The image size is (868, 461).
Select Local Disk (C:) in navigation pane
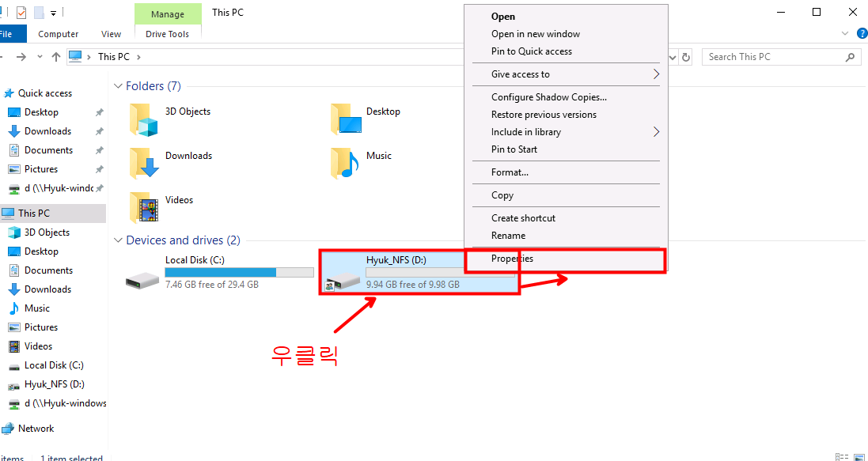(54, 365)
